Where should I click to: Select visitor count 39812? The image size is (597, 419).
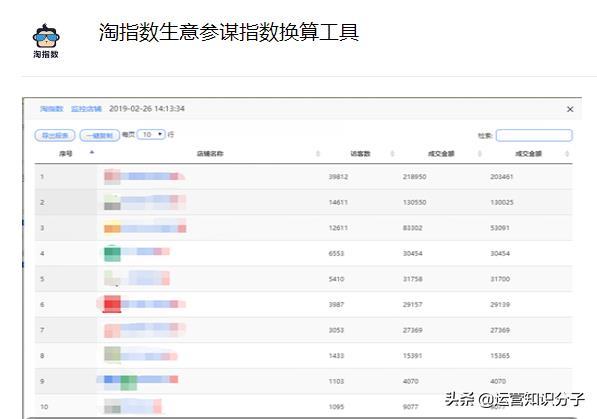(x=338, y=177)
